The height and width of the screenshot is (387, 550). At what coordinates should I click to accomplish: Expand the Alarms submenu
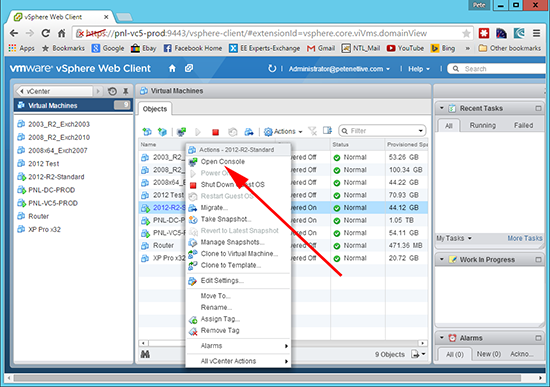pyautogui.click(x=238, y=346)
